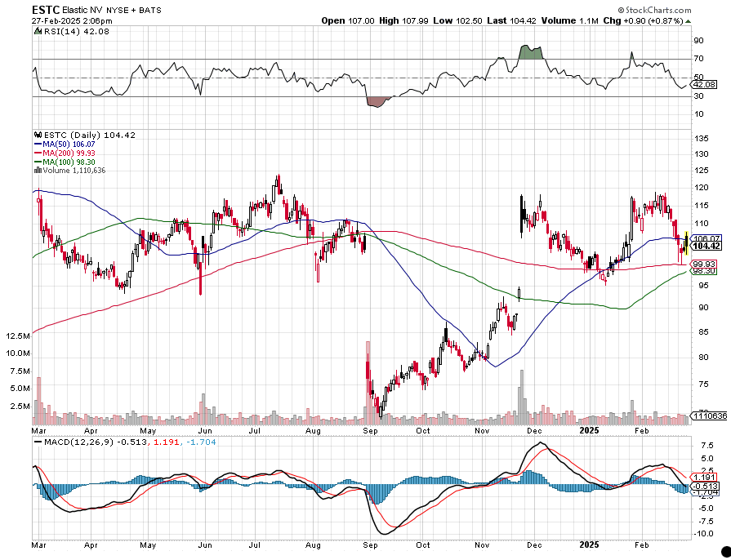Viewport: 731px width, 560px height.
Task: Click the green overbought RSI shaded area
Action: click(532, 51)
